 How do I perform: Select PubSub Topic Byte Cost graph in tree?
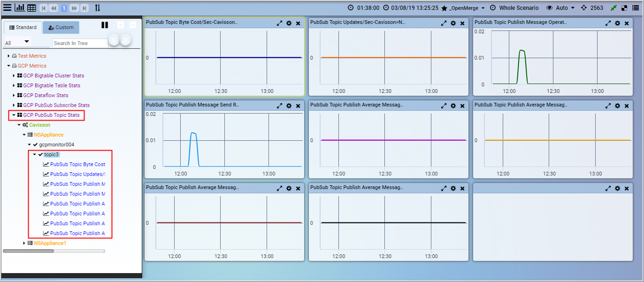77,164
